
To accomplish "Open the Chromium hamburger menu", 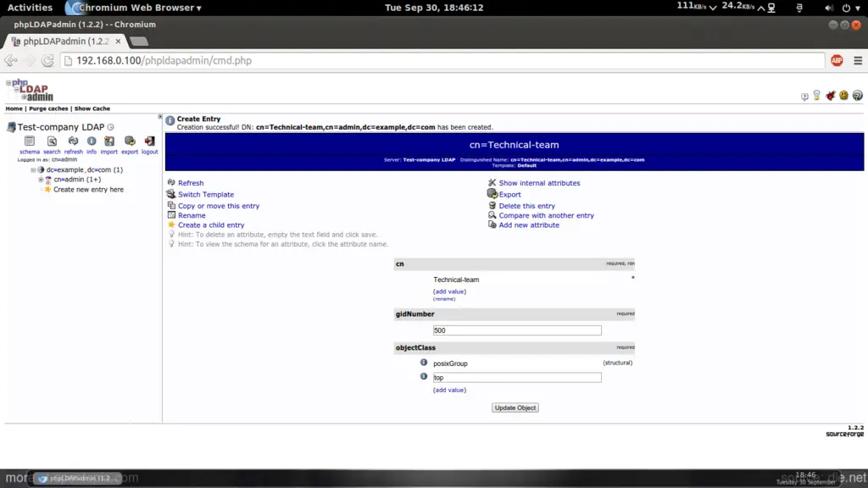I will (x=858, y=61).
